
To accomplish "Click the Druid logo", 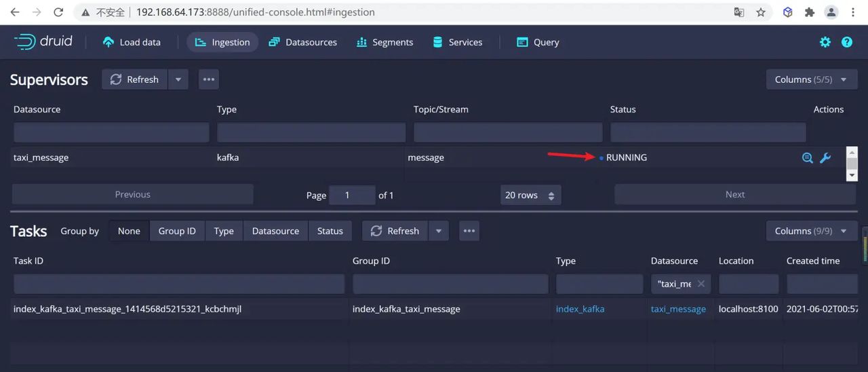I will click(x=43, y=41).
